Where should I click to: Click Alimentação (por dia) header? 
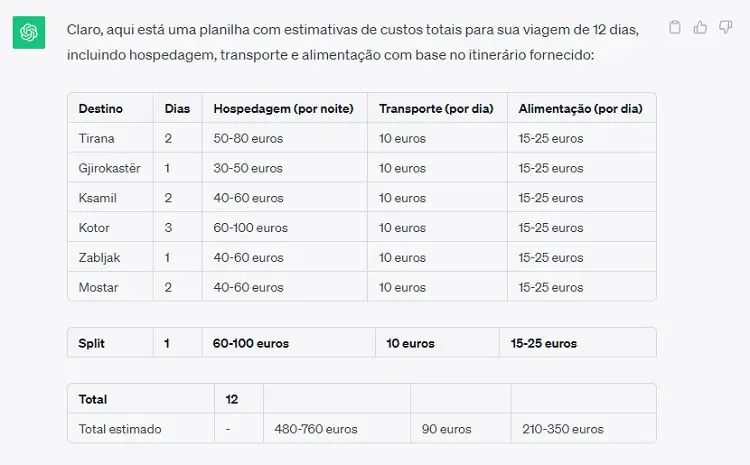pyautogui.click(x=581, y=109)
